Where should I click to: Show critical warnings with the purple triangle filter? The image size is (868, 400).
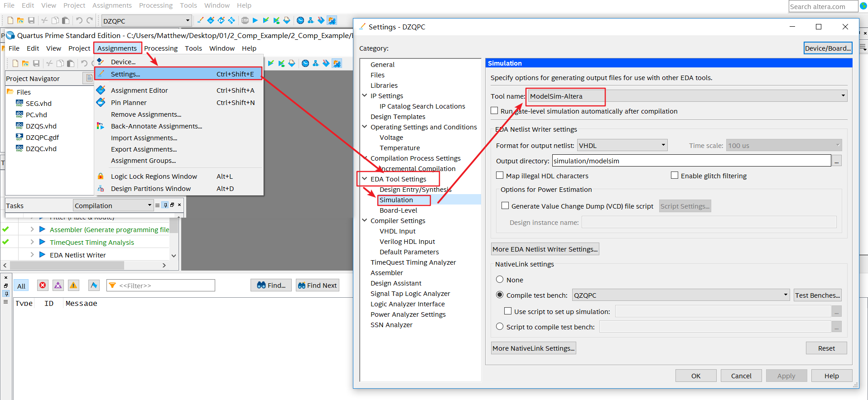[58, 285]
